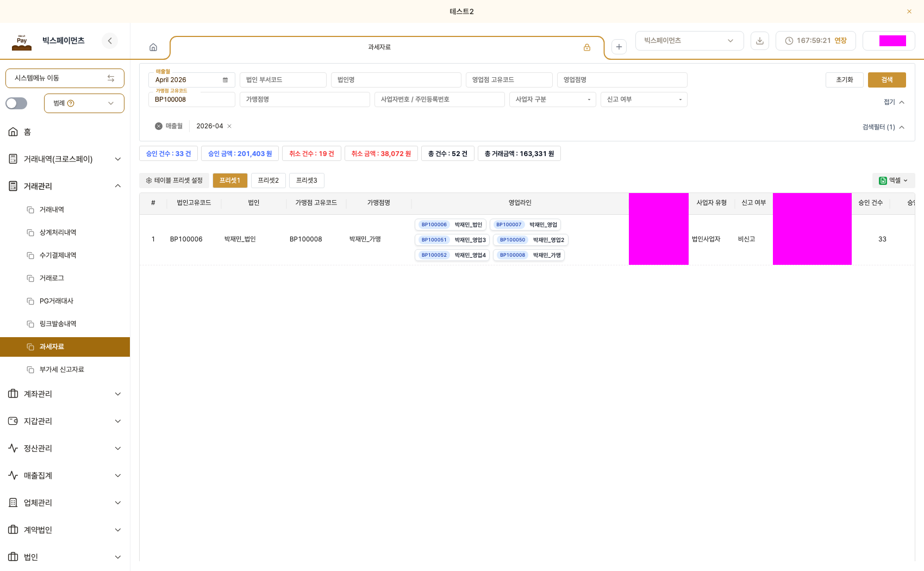
Task: Add a new tab with plus icon
Action: click(x=619, y=47)
